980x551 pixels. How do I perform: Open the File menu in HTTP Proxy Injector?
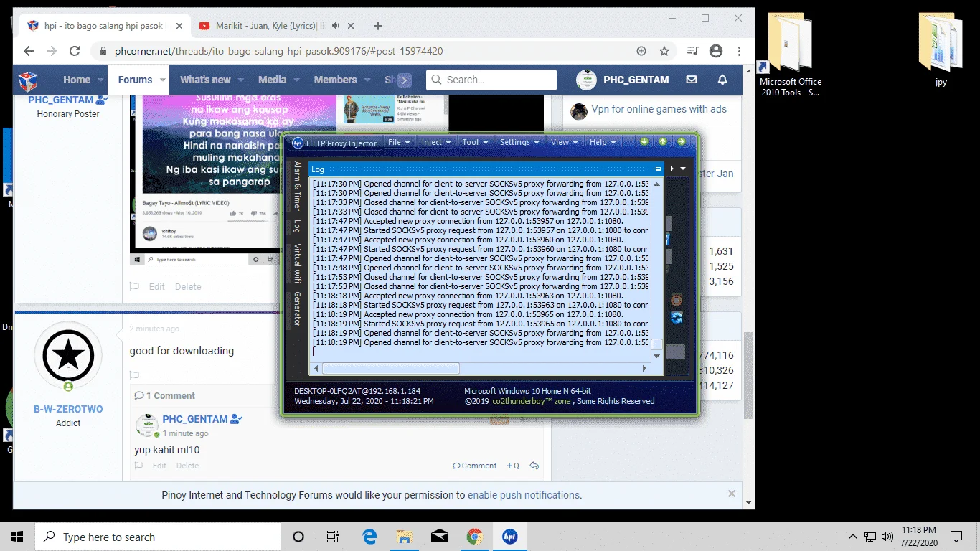tap(399, 142)
